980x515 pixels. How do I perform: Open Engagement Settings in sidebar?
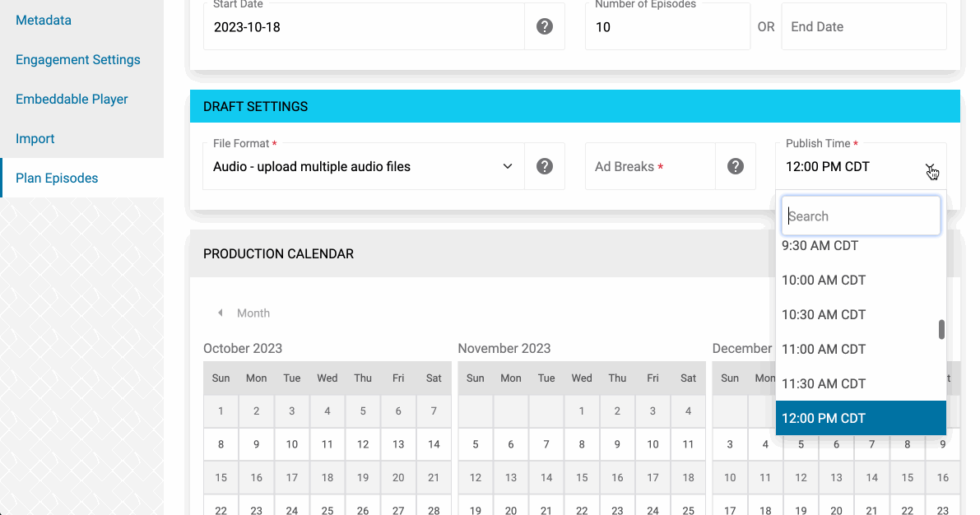pos(77,59)
